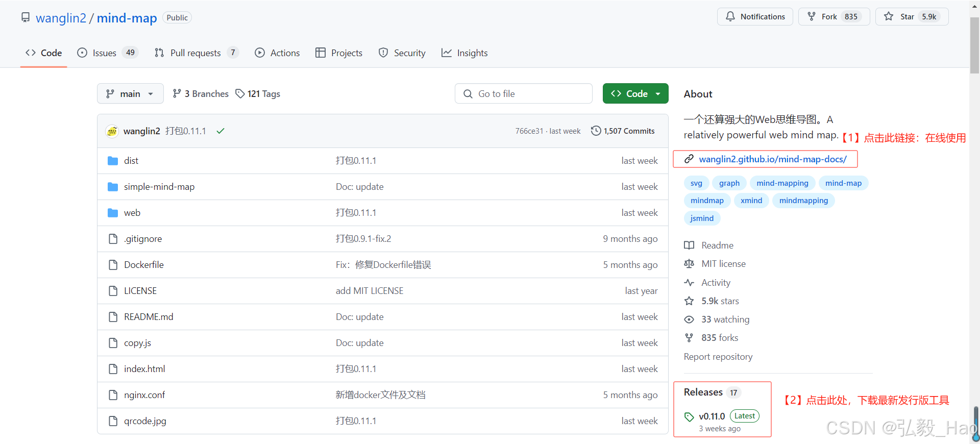Open the Insights tab
This screenshot has width=980, height=444.
coord(464,53)
